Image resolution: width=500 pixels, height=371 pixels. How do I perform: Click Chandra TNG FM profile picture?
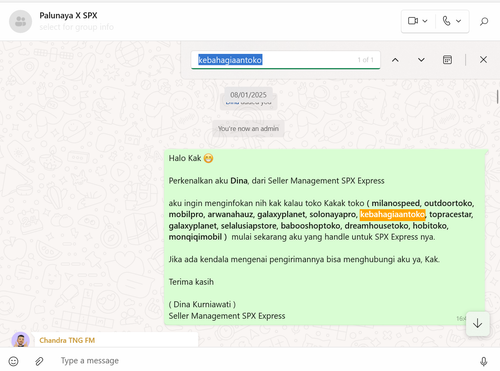coord(20,340)
